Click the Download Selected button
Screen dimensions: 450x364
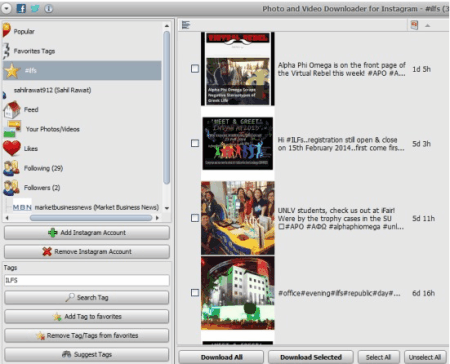pos(311,357)
